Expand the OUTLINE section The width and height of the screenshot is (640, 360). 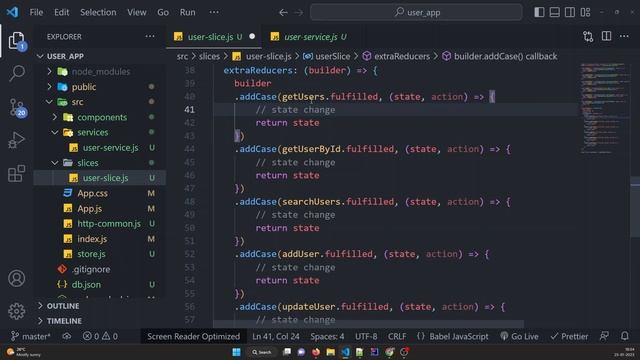[100, 306]
